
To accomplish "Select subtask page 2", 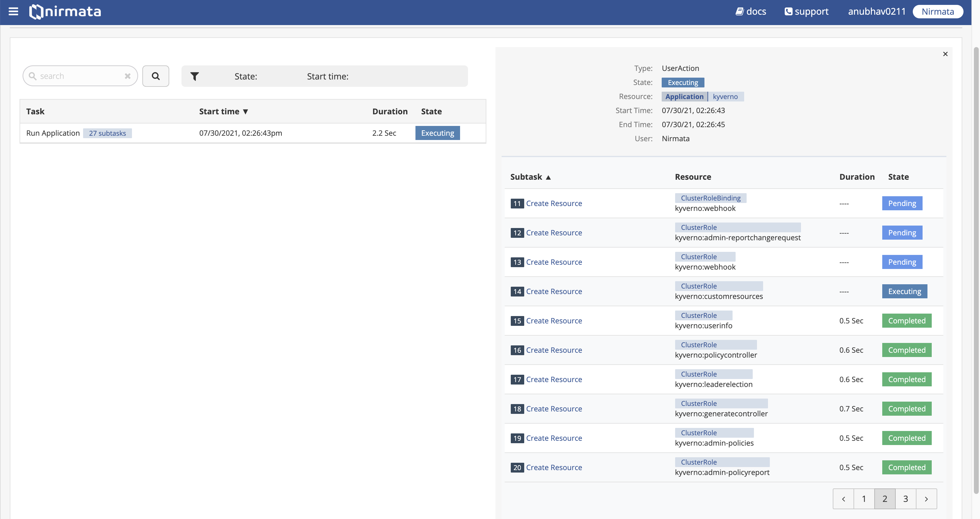I will click(884, 499).
